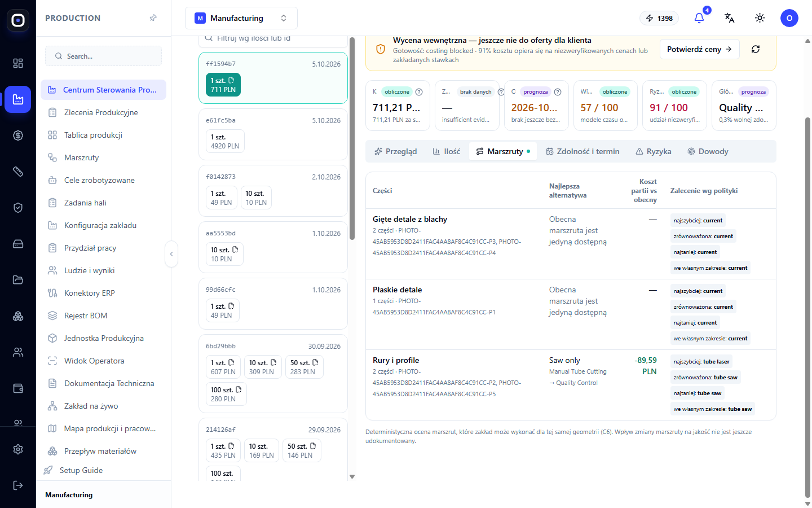
Task: Click the sidebar Search field
Action: (x=103, y=56)
